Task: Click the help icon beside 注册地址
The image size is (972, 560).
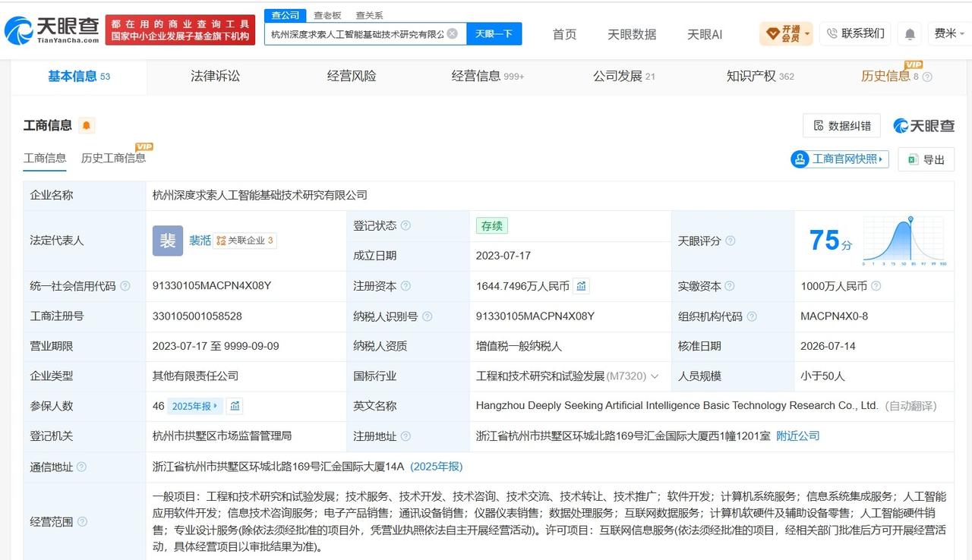Action: click(x=406, y=436)
